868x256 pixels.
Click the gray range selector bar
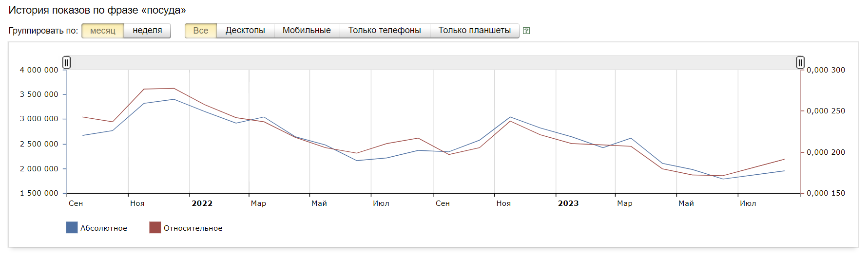434,62
